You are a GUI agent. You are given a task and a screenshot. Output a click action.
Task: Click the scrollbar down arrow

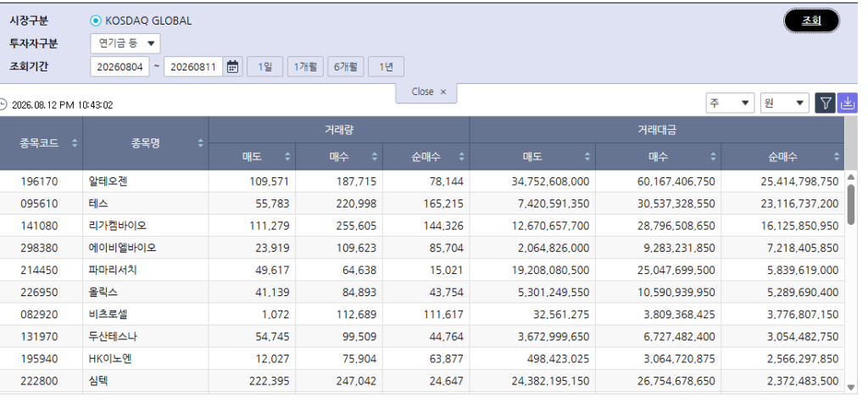click(851, 387)
